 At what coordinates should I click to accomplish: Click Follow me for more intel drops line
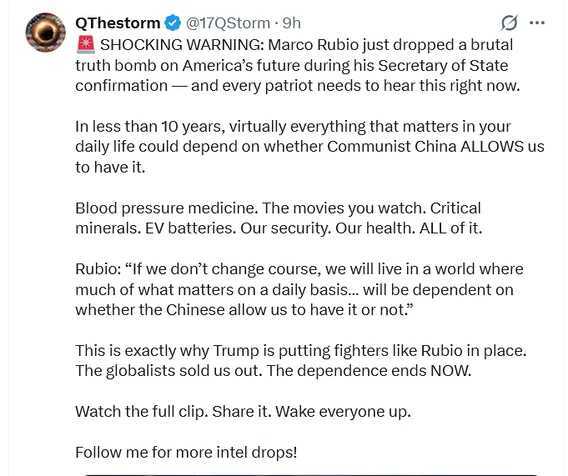(x=186, y=453)
